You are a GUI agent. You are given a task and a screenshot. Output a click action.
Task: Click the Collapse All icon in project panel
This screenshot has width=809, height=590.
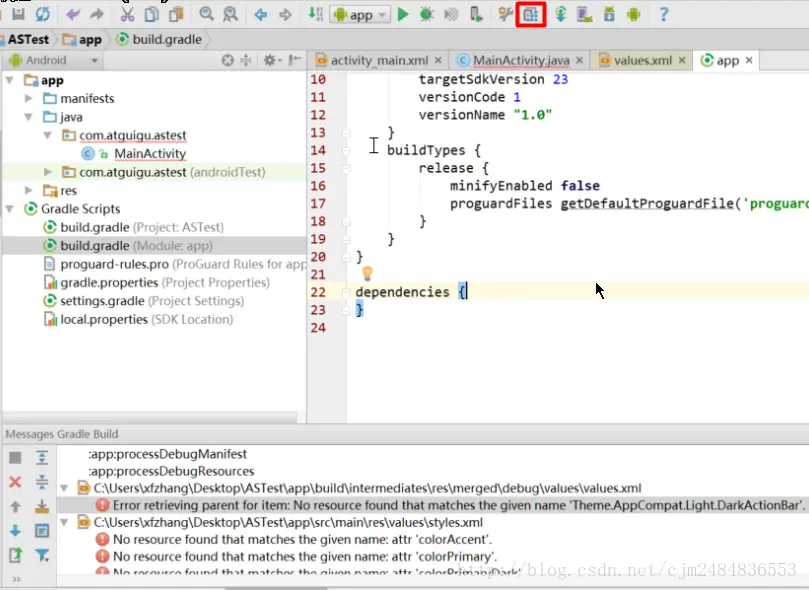[246, 60]
